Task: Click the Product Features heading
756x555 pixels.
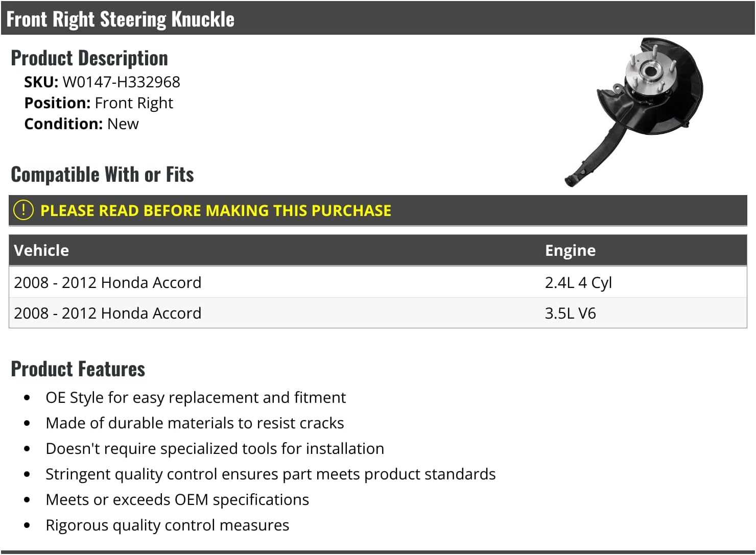Action: [78, 369]
